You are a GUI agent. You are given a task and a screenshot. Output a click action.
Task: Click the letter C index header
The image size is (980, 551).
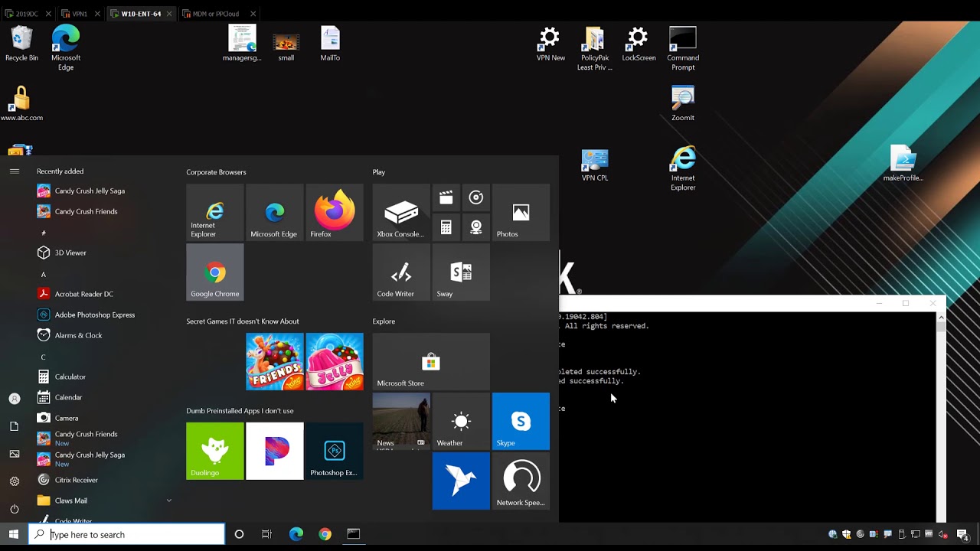coord(43,357)
